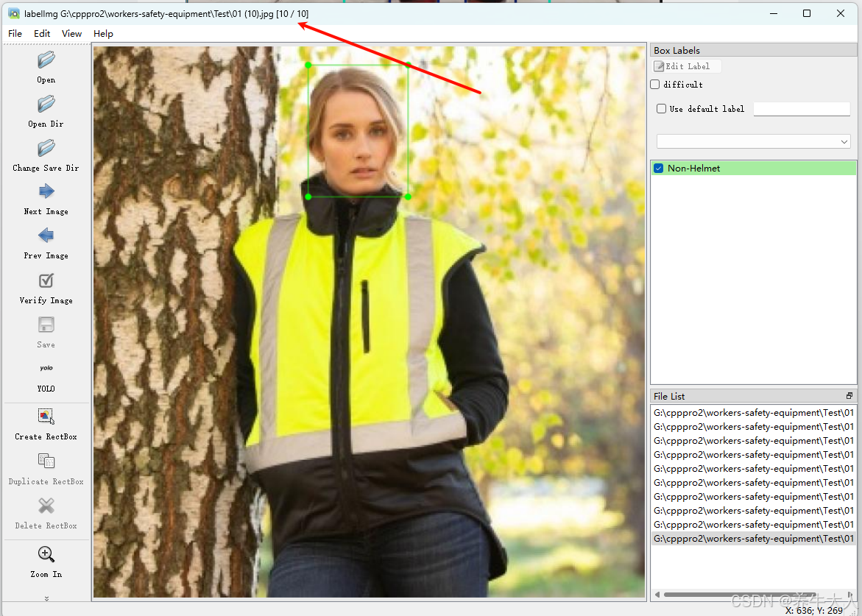The height and width of the screenshot is (616, 862).
Task: Click the Duplicate RectBox icon
Action: (46, 461)
